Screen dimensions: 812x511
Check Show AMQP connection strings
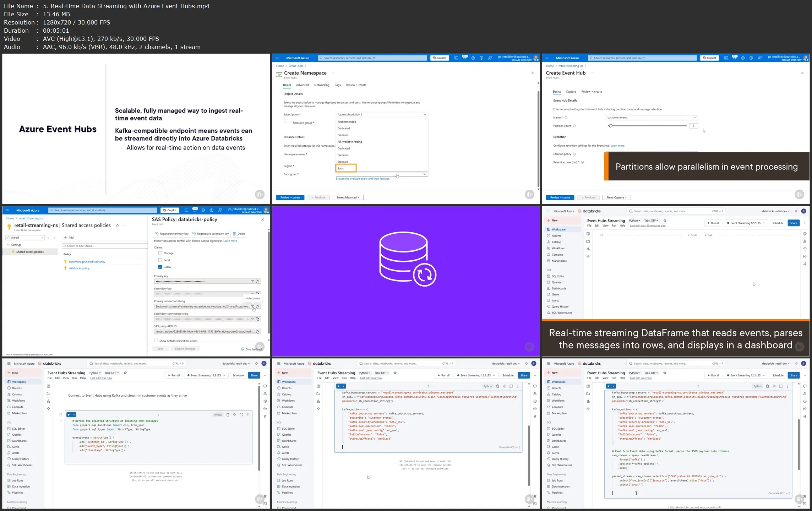(156, 341)
